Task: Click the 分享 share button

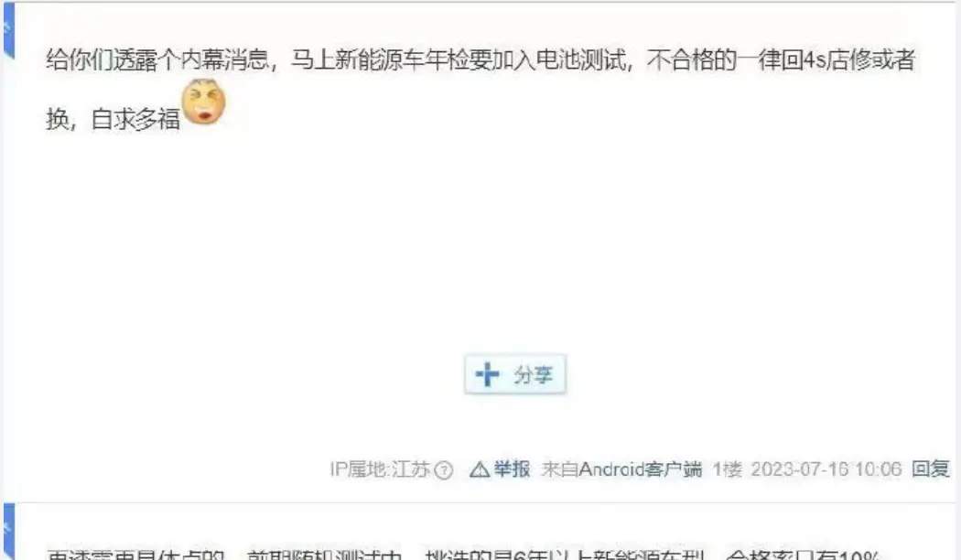Action: (x=514, y=373)
